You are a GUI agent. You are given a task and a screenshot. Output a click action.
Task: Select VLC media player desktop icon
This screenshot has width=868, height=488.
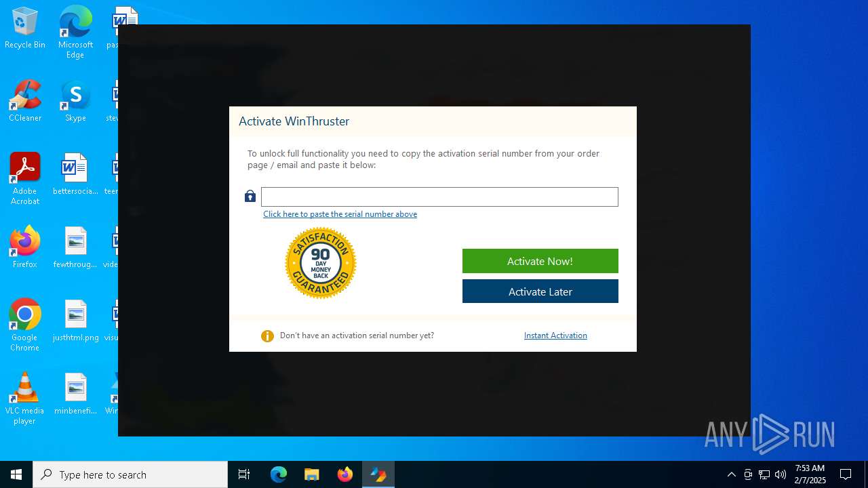click(25, 399)
